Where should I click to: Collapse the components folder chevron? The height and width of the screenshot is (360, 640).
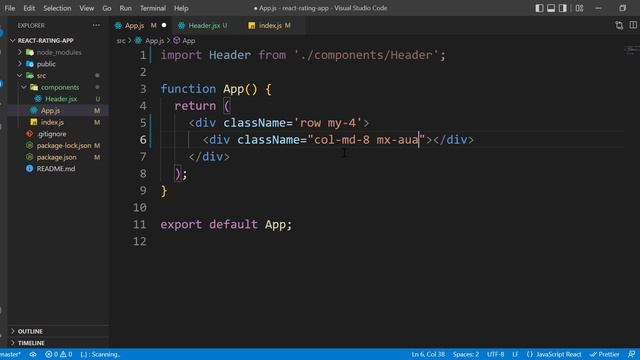tap(24, 87)
